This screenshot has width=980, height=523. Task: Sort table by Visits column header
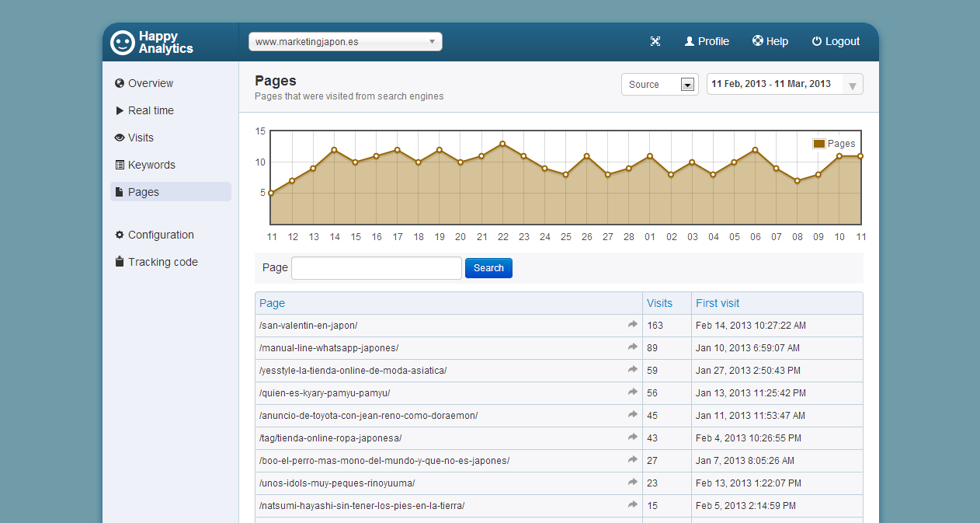coord(659,303)
